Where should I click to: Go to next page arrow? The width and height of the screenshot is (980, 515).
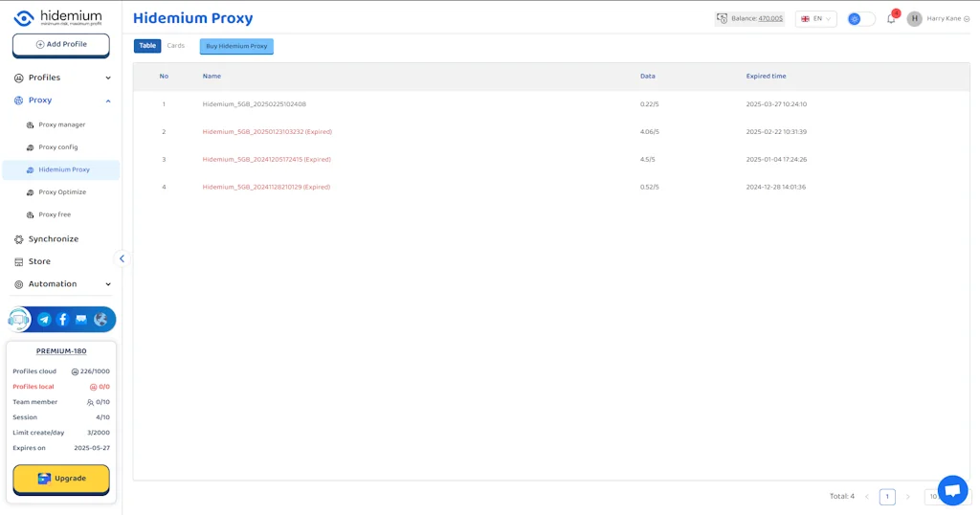(907, 497)
